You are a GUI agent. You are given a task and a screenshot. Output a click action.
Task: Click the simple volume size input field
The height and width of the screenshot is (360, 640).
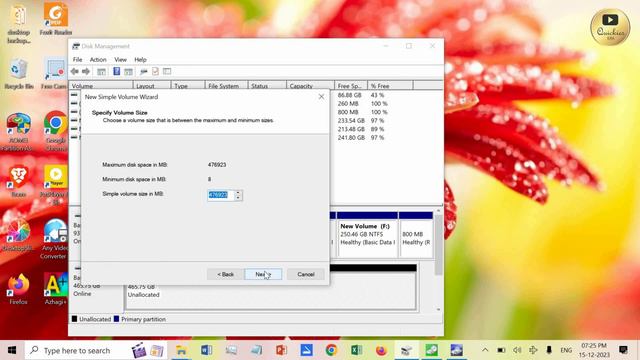(220, 195)
